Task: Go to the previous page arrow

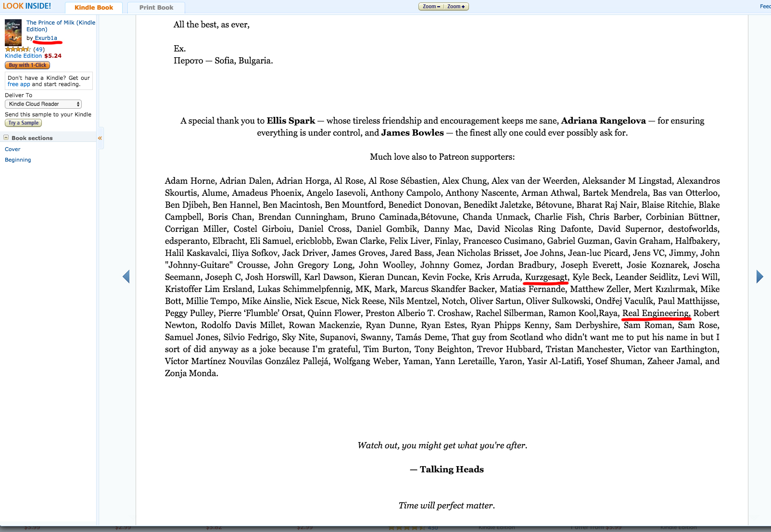Action: point(126,277)
